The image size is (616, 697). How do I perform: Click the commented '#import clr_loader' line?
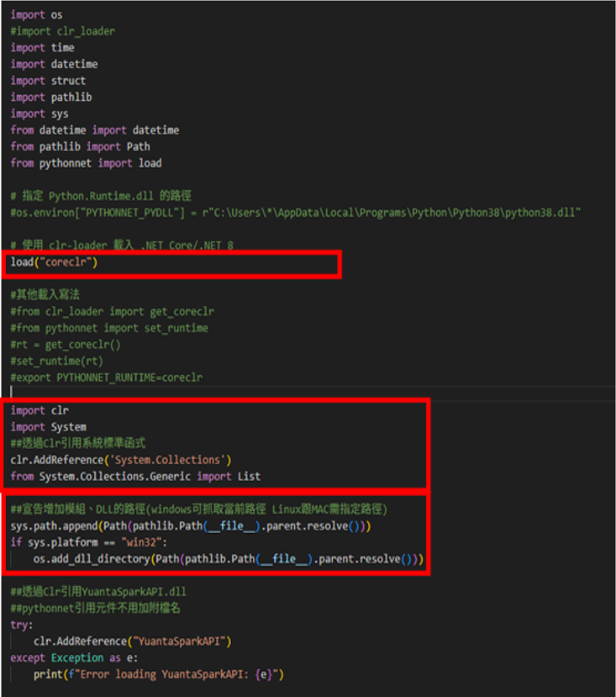(x=63, y=31)
